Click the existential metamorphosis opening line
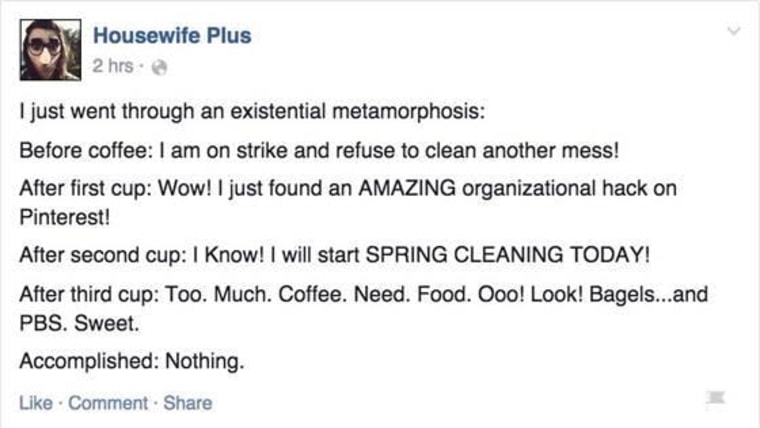760x428 pixels. click(x=252, y=111)
